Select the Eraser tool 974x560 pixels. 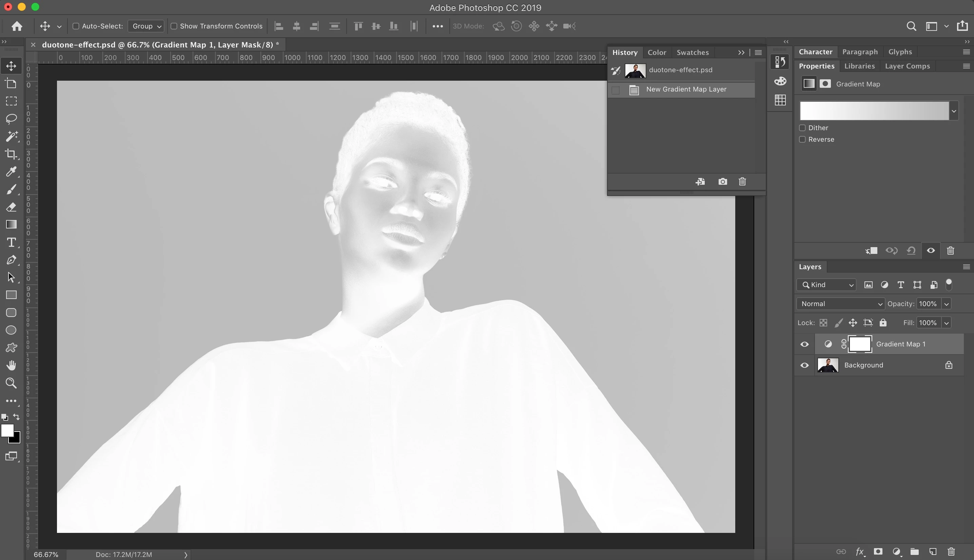click(x=11, y=207)
